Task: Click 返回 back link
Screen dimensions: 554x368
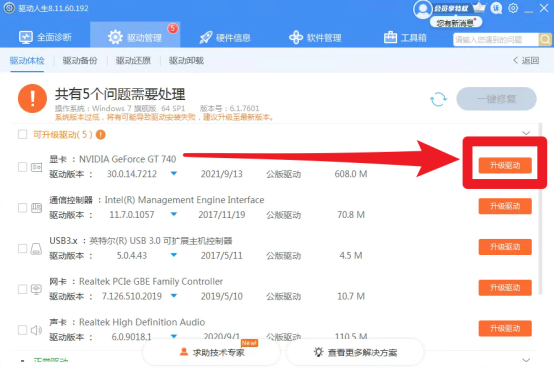Action: tap(526, 61)
